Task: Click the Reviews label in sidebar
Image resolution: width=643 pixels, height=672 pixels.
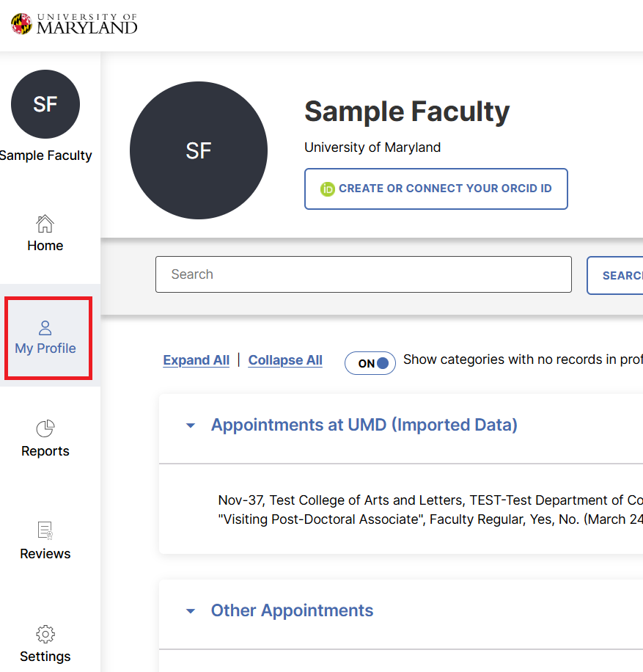Action: point(45,554)
